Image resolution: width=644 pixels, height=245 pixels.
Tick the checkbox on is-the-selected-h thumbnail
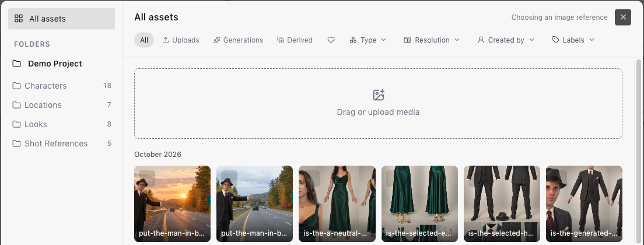477,178
